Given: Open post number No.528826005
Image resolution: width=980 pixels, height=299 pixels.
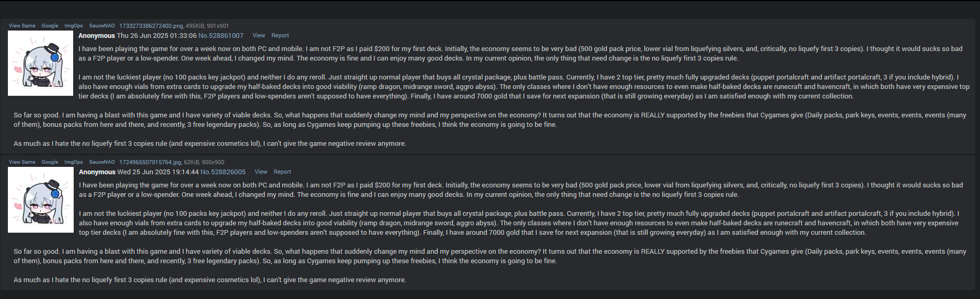Looking at the screenshot, I should (223, 172).
